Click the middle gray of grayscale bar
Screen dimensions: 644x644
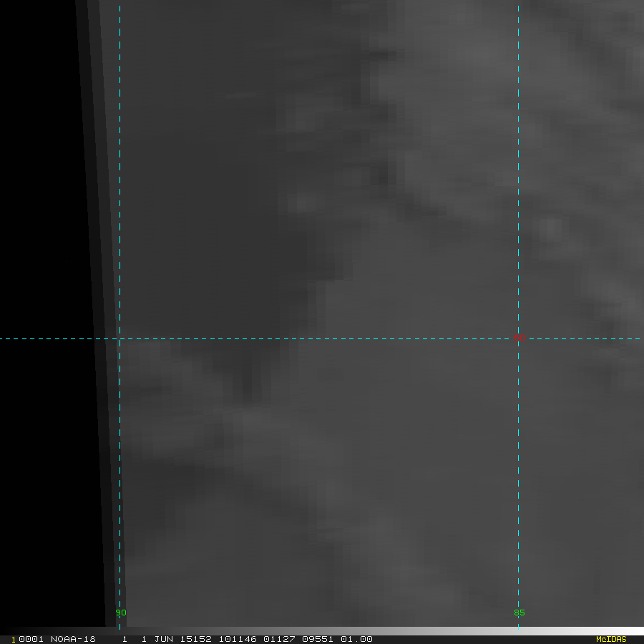pyautogui.click(x=322, y=631)
